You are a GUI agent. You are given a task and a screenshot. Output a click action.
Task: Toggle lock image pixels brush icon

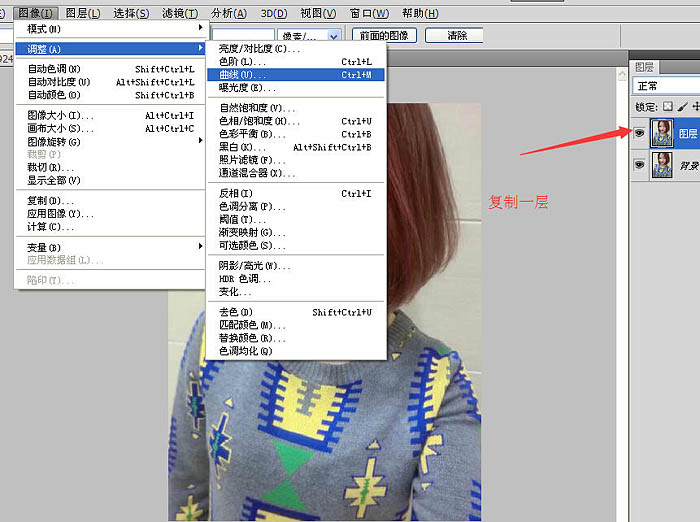[682, 106]
